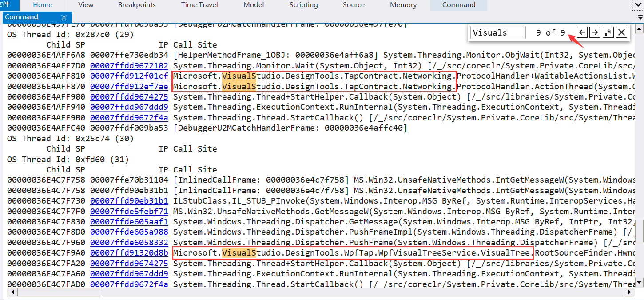Click text "OS Thread Id: 0x287c0 (29)"
The height and width of the screenshot is (300, 644).
coord(70,34)
